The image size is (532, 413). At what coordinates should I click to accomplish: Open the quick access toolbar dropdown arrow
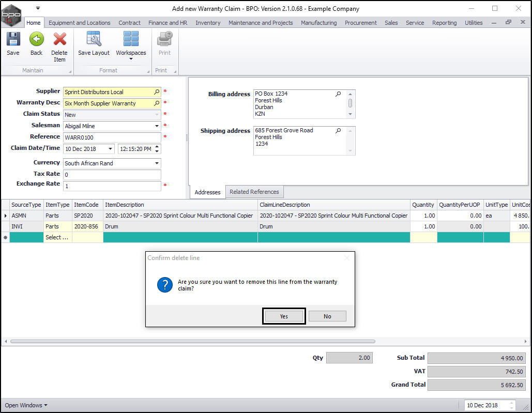(38, 8)
